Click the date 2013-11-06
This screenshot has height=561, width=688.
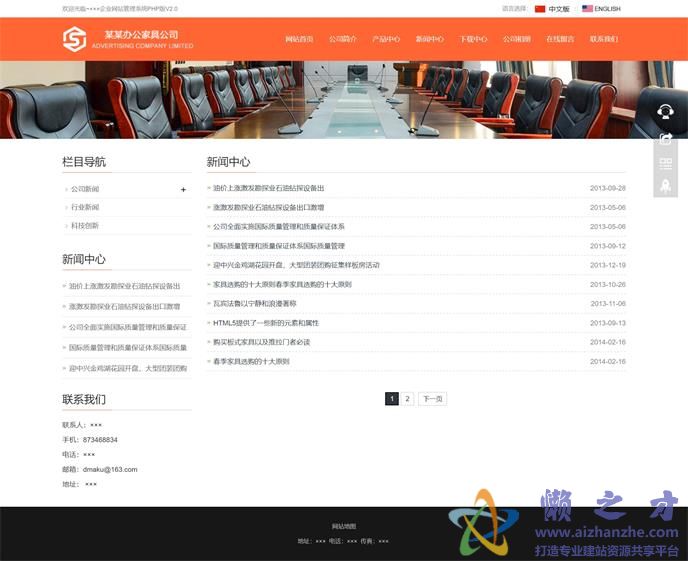[608, 304]
